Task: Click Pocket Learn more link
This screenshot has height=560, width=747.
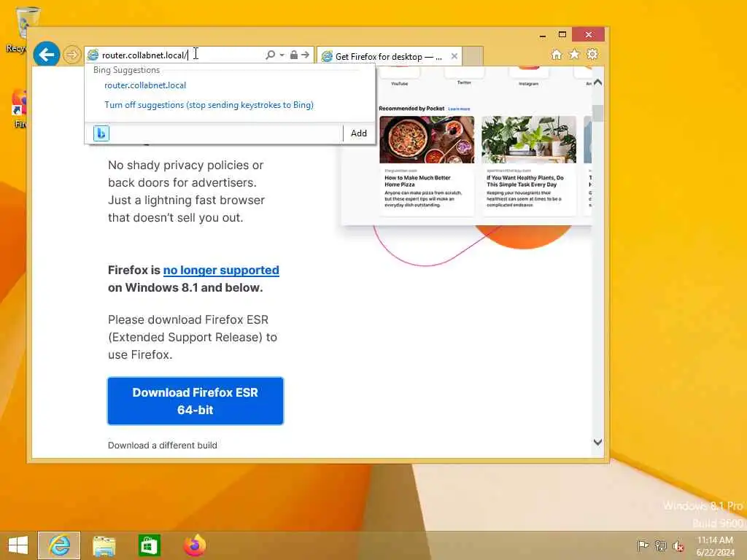Action: pyautogui.click(x=459, y=109)
